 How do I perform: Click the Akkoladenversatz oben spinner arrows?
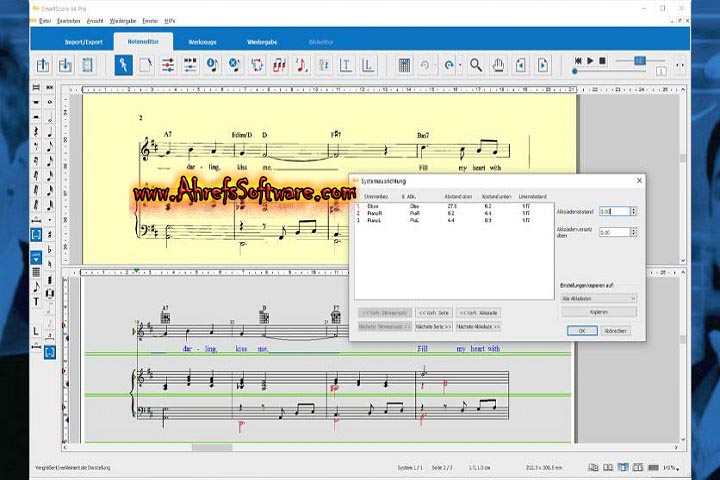coord(633,232)
